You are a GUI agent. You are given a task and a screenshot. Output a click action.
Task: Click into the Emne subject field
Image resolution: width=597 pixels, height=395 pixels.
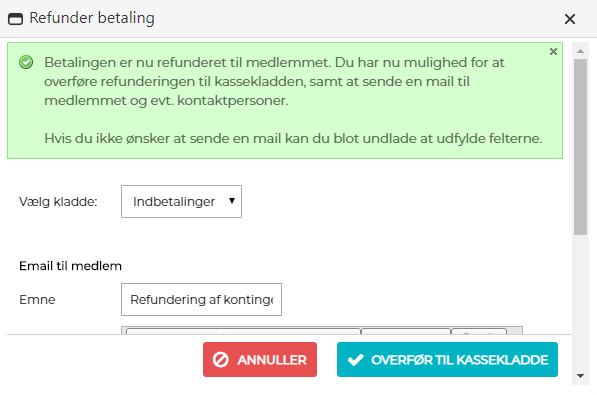click(x=201, y=299)
